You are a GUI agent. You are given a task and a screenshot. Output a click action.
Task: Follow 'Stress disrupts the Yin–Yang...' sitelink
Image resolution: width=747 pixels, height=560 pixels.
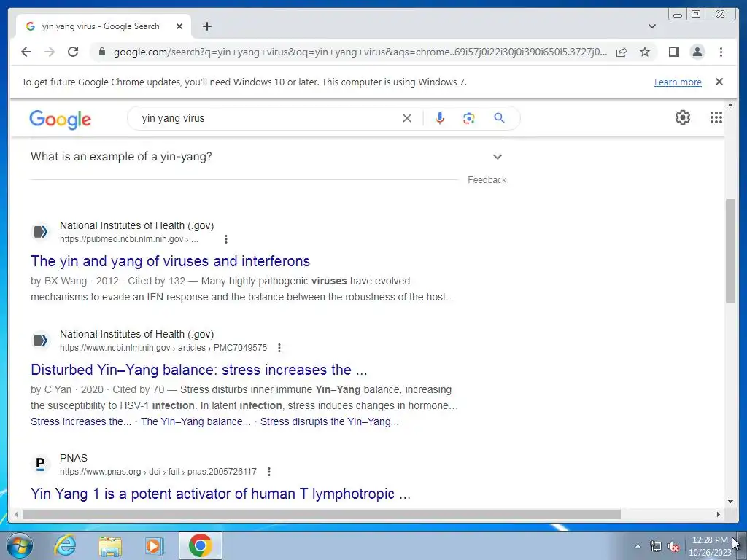click(x=330, y=421)
